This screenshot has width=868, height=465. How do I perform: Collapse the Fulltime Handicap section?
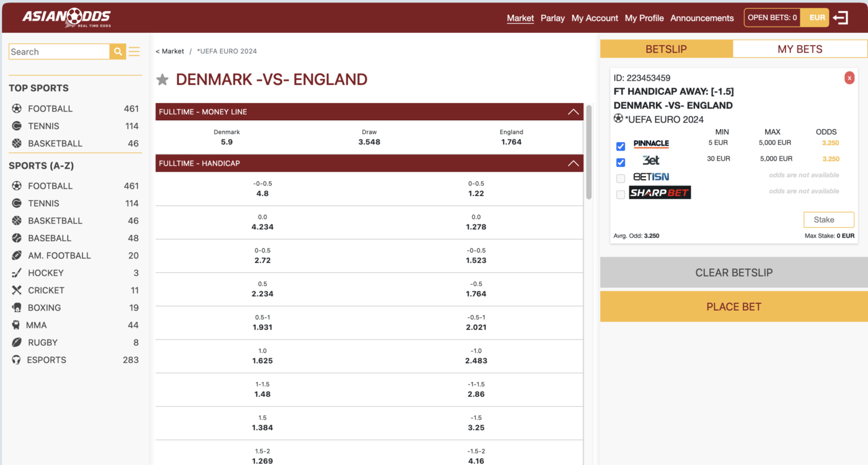pyautogui.click(x=573, y=163)
